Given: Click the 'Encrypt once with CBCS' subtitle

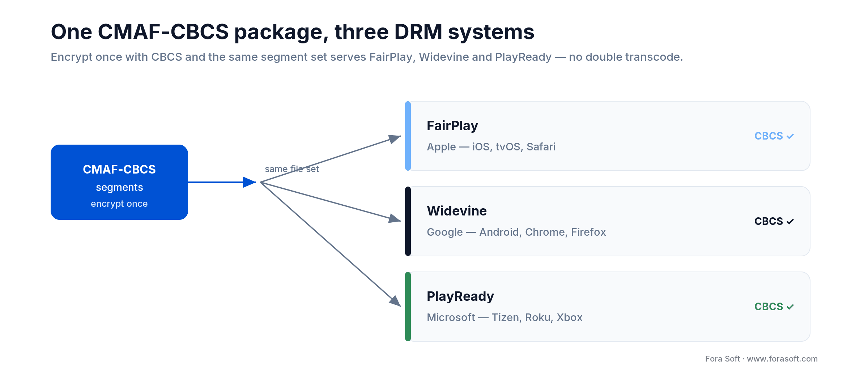Looking at the screenshot, I should 367,57.
